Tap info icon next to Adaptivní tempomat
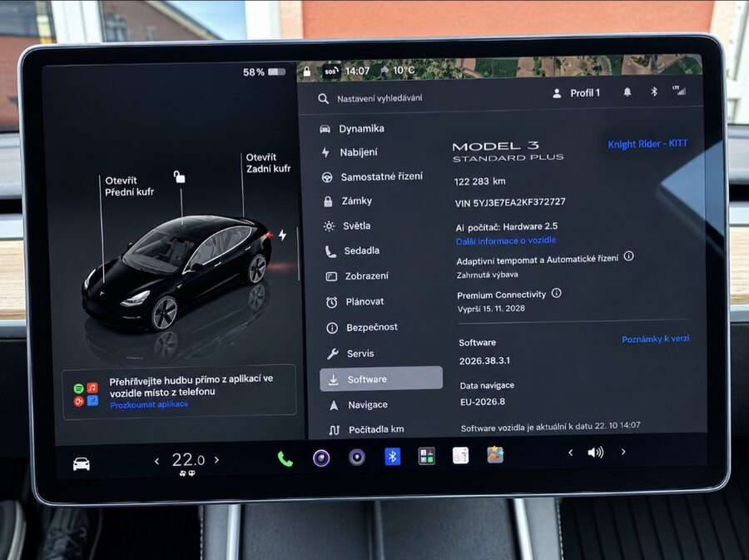The height and width of the screenshot is (560, 749). (x=628, y=256)
